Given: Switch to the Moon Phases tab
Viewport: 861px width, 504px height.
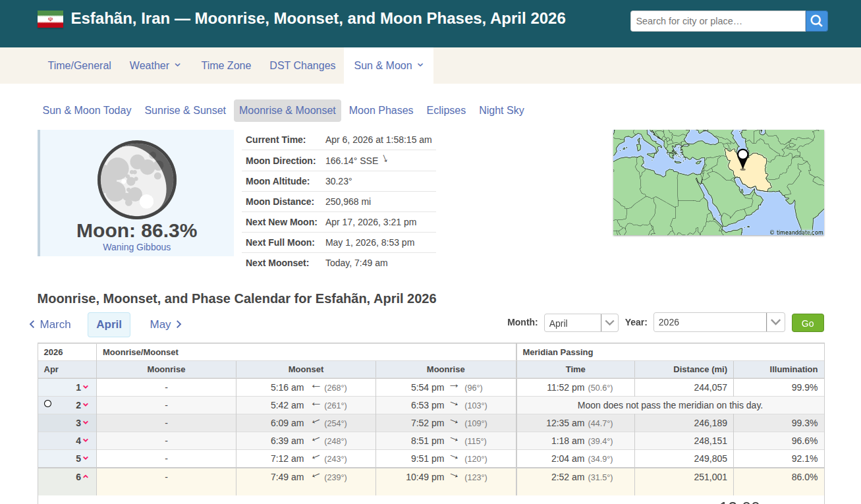Looking at the screenshot, I should pos(381,111).
